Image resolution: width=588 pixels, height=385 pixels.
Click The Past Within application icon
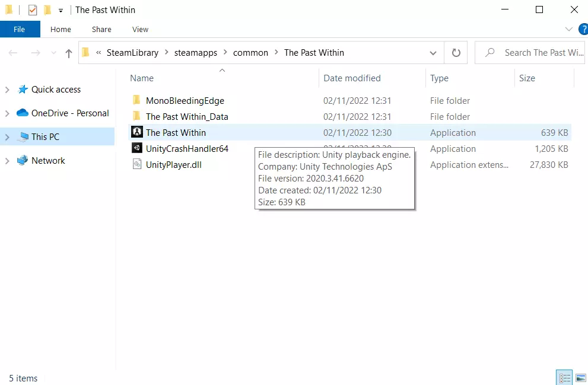coord(136,132)
